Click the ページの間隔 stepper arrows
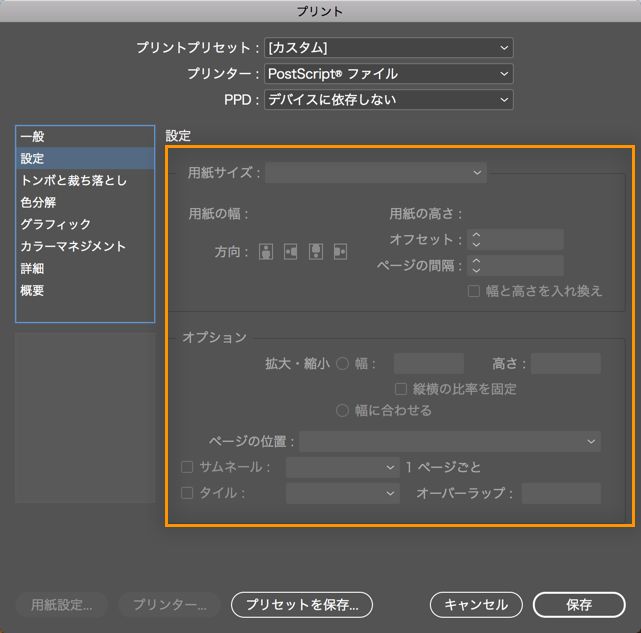 click(x=476, y=265)
